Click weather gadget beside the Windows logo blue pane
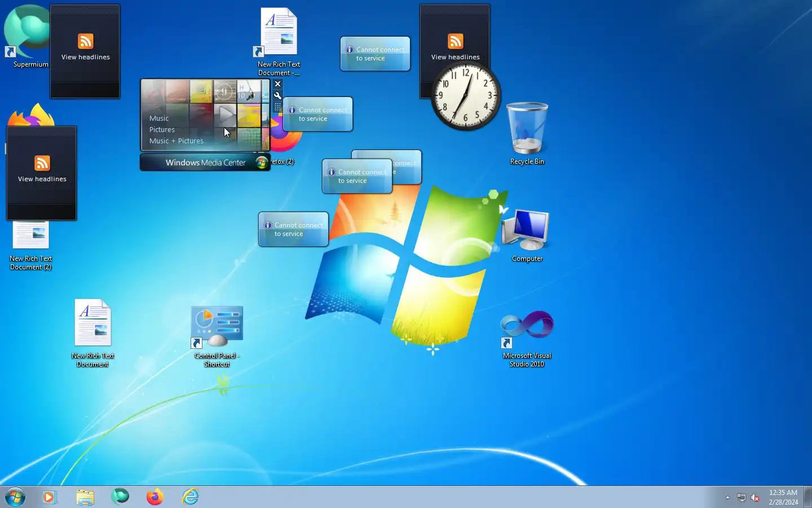This screenshot has width=812, height=508. [293, 229]
